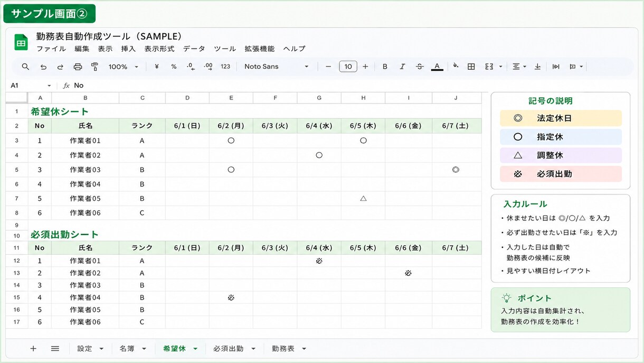Open the 表示形式 menu
This screenshot has width=644, height=363.
point(159,49)
